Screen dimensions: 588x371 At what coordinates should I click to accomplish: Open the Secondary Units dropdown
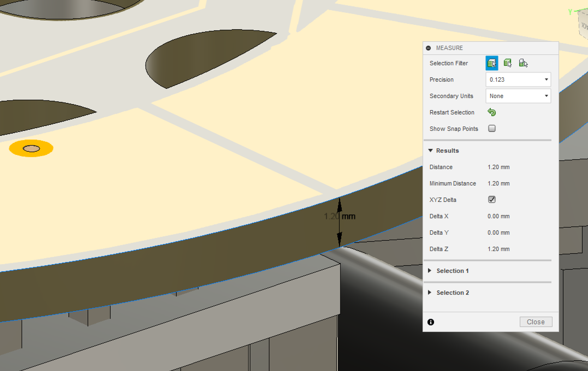tap(518, 96)
